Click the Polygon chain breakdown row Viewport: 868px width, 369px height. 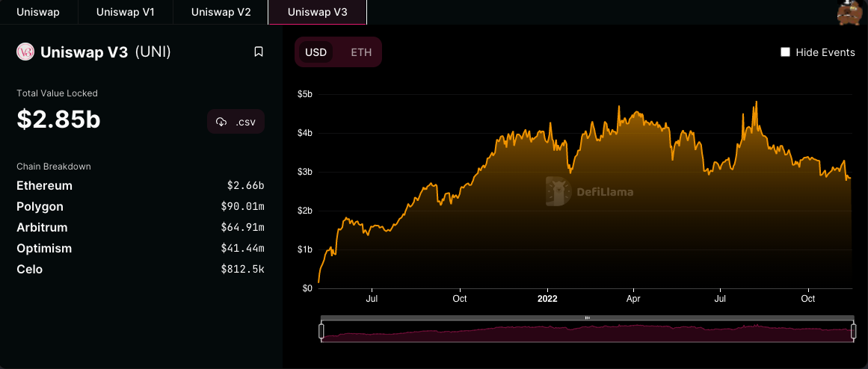141,206
